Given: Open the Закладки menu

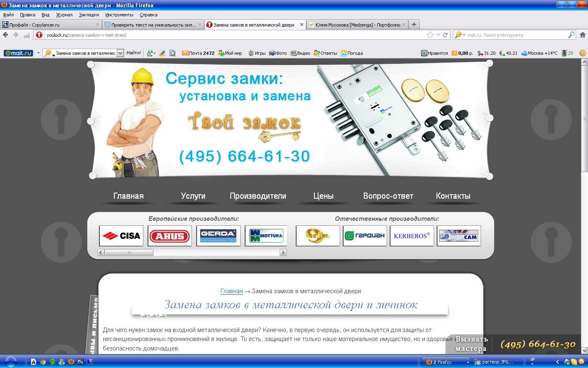Looking at the screenshot, I should pos(89,15).
